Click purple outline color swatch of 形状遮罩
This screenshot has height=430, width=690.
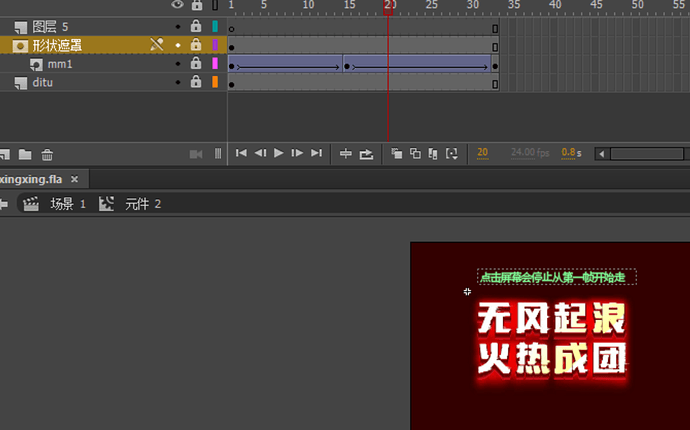(215, 45)
